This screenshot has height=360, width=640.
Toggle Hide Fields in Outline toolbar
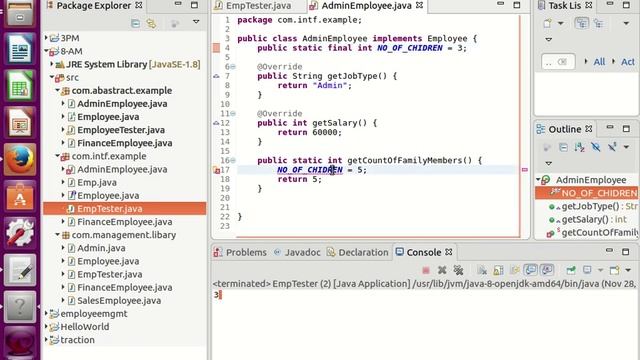click(596, 147)
